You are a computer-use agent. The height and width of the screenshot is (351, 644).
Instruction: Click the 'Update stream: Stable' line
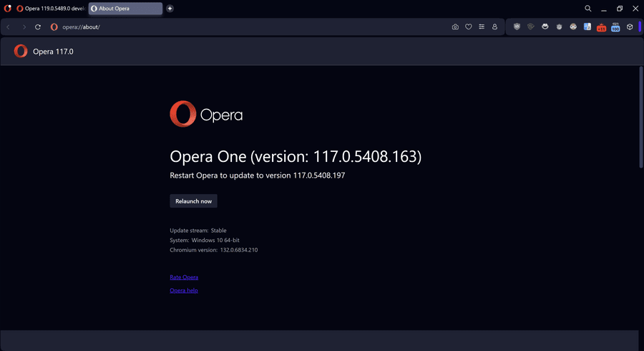pyautogui.click(x=198, y=231)
